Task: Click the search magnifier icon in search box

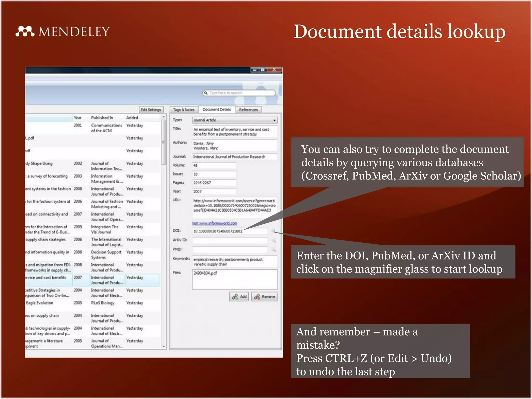Action: click(206, 93)
